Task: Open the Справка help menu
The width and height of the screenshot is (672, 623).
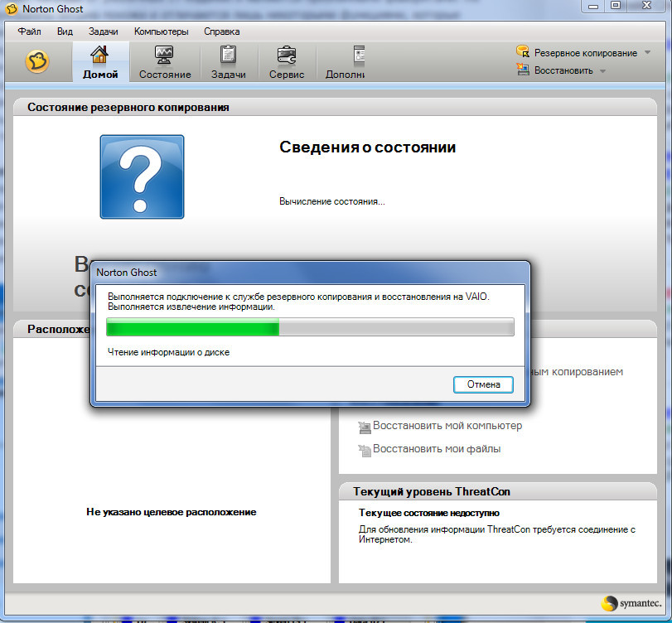Action: (x=222, y=31)
